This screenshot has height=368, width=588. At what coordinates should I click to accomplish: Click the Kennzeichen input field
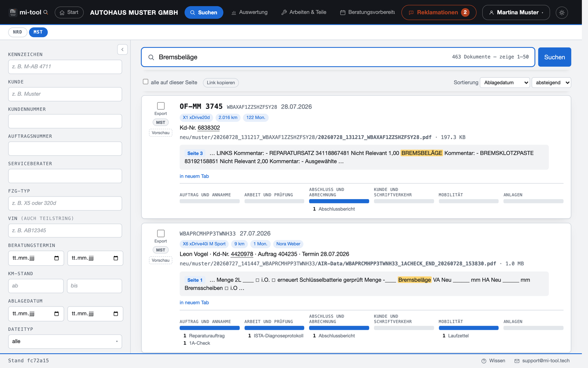coord(65,67)
